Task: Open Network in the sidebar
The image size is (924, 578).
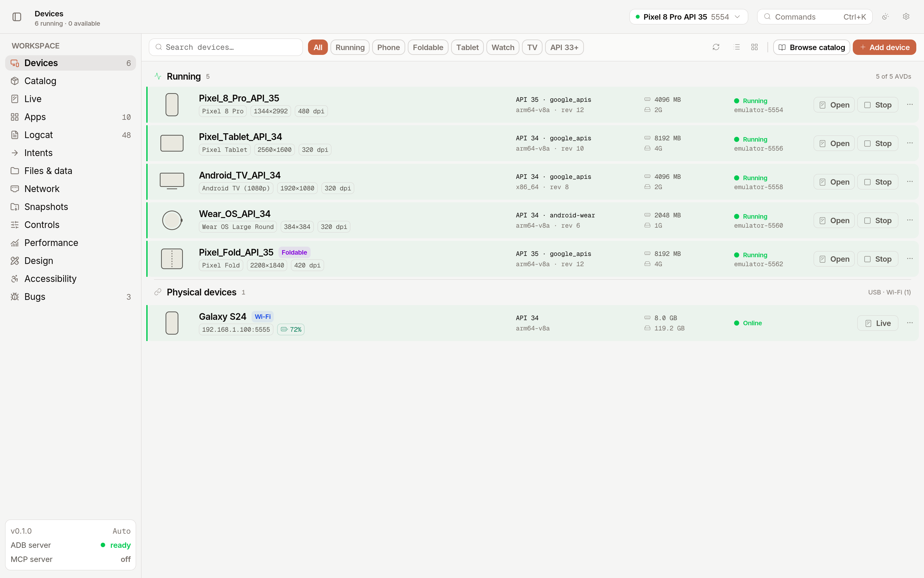Action: (x=71, y=189)
